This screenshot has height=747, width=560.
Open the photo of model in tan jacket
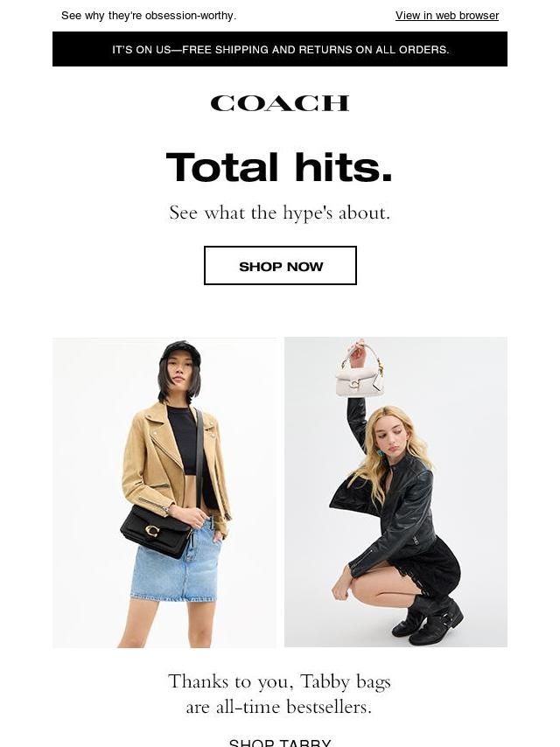click(164, 492)
